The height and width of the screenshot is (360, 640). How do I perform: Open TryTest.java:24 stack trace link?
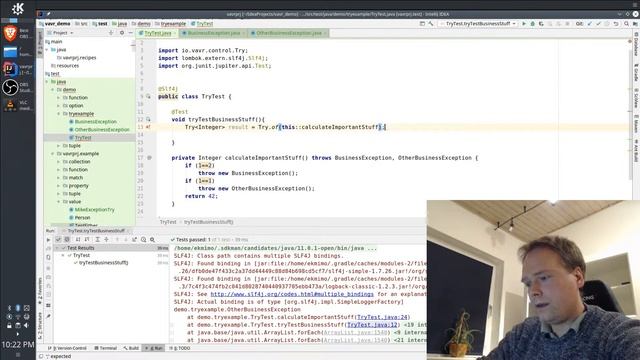pyautogui.click(x=382, y=317)
